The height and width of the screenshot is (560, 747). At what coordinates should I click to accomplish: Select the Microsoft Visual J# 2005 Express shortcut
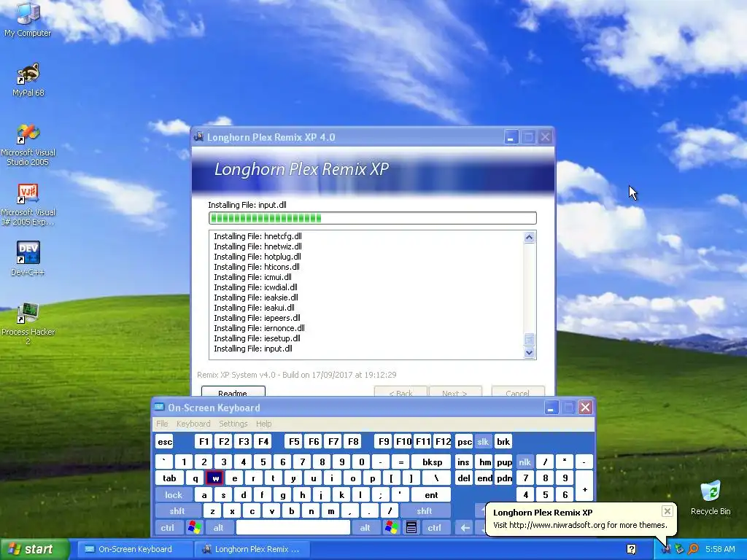click(x=28, y=204)
